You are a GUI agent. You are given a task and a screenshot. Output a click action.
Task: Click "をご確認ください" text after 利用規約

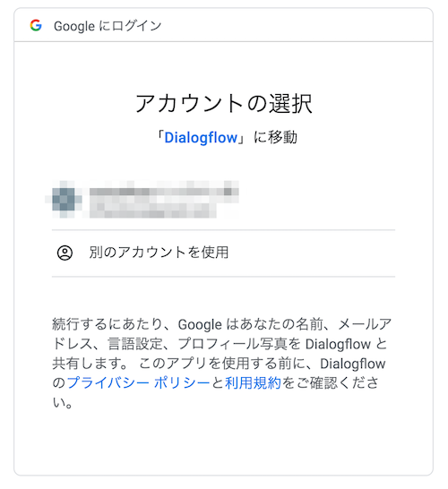coord(330,382)
